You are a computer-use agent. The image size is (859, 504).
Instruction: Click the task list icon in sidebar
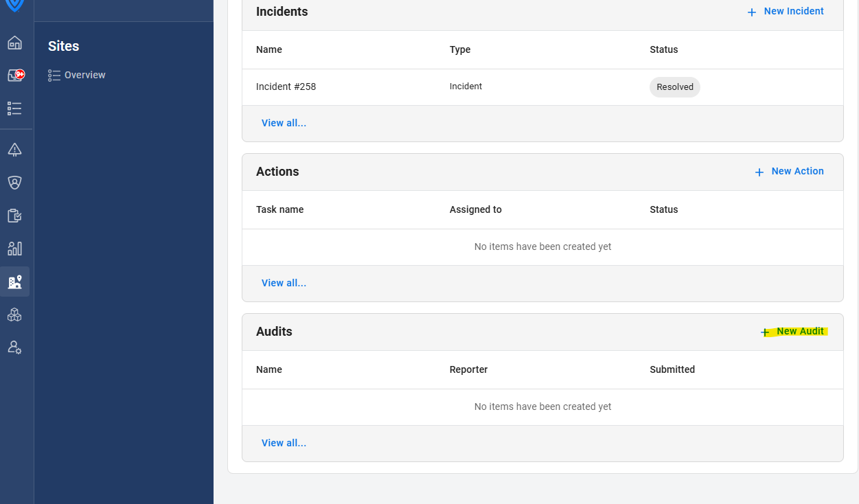pyautogui.click(x=14, y=108)
